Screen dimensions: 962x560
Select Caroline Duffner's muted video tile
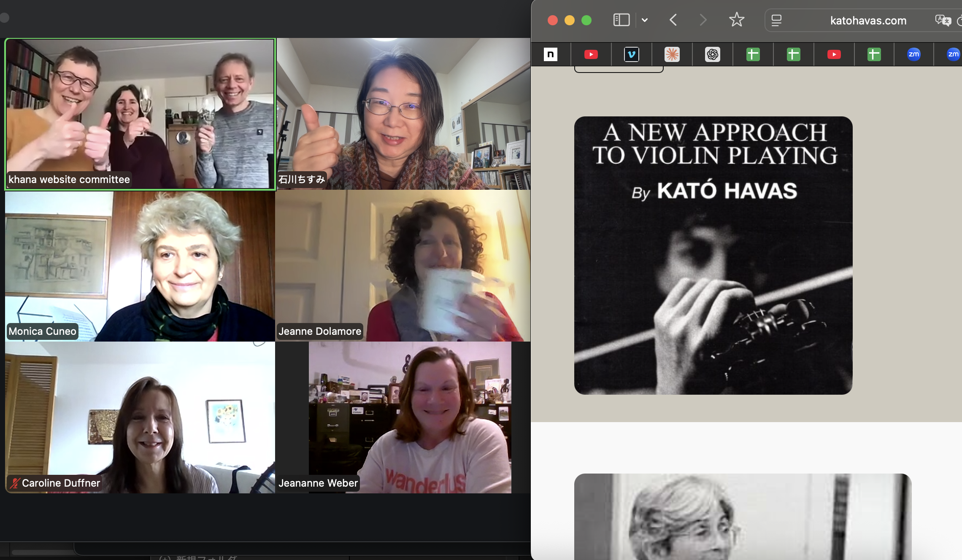click(x=140, y=417)
